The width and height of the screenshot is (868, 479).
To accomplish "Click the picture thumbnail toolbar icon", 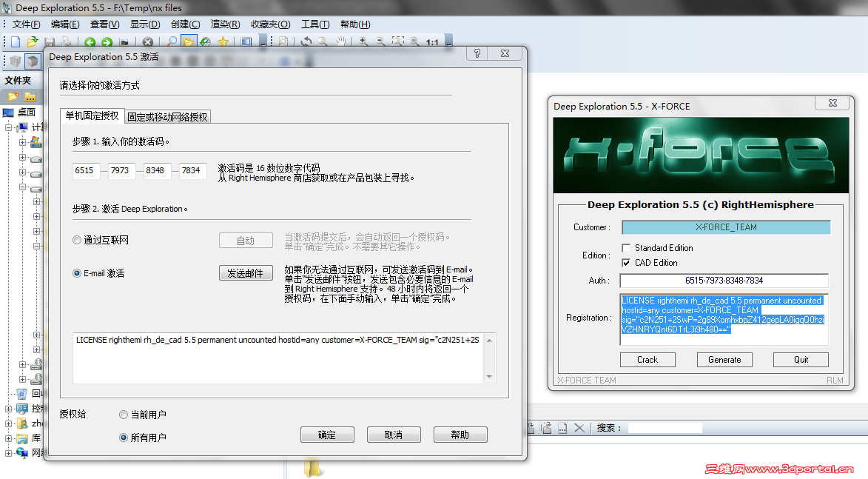I will [x=124, y=41].
